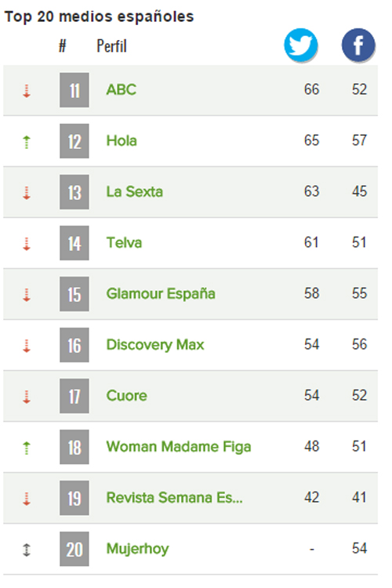Click the black up-down arrow beside Mujerhoy
This screenshot has height=588, width=392.
click(26, 550)
